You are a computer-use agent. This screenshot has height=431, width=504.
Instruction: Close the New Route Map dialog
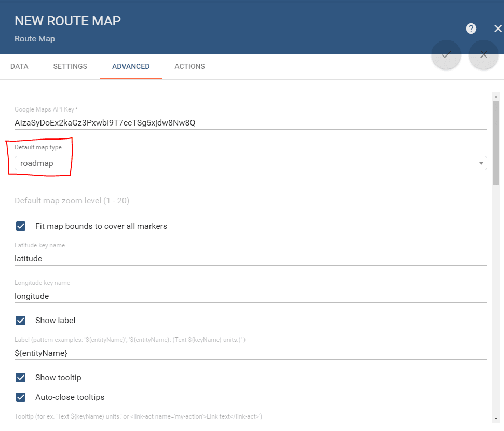tap(498, 29)
